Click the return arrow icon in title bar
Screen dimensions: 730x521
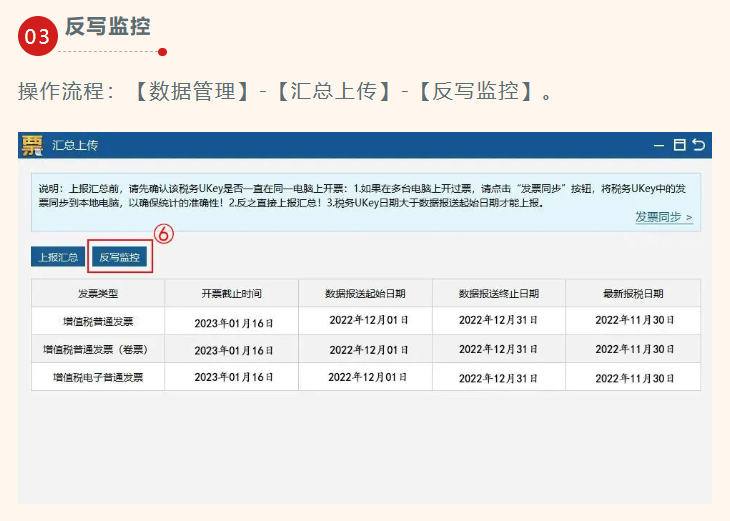click(698, 145)
